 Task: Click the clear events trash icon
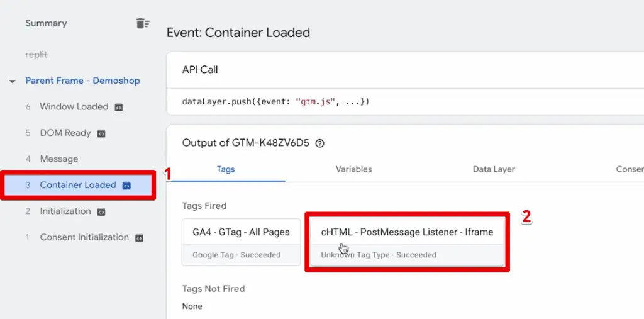click(143, 23)
